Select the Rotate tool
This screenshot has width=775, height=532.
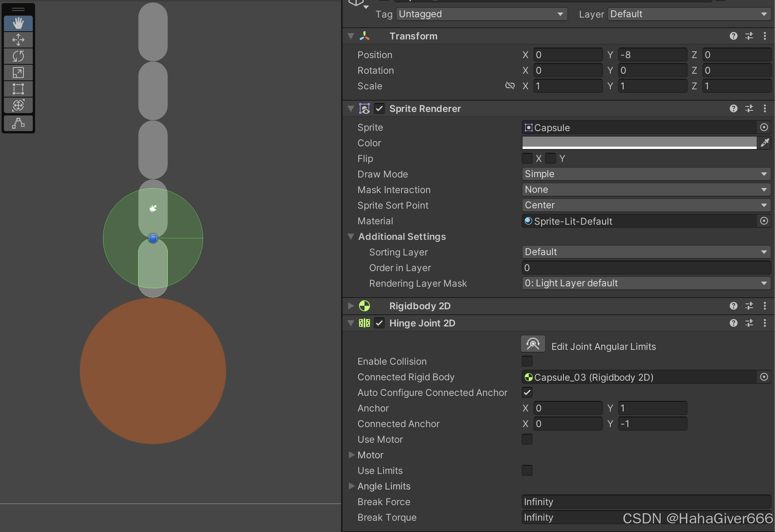point(18,56)
